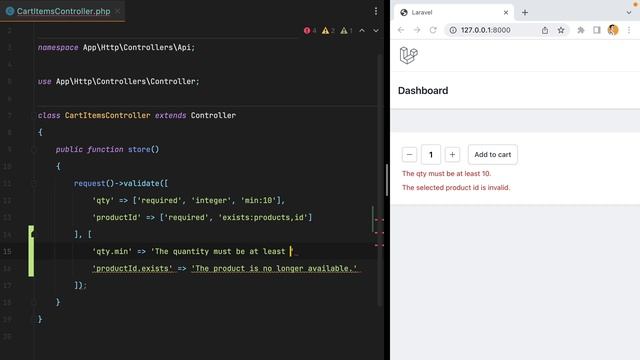This screenshot has width=640, height=360.
Task: Click the use Controller import line
Action: pos(118,82)
